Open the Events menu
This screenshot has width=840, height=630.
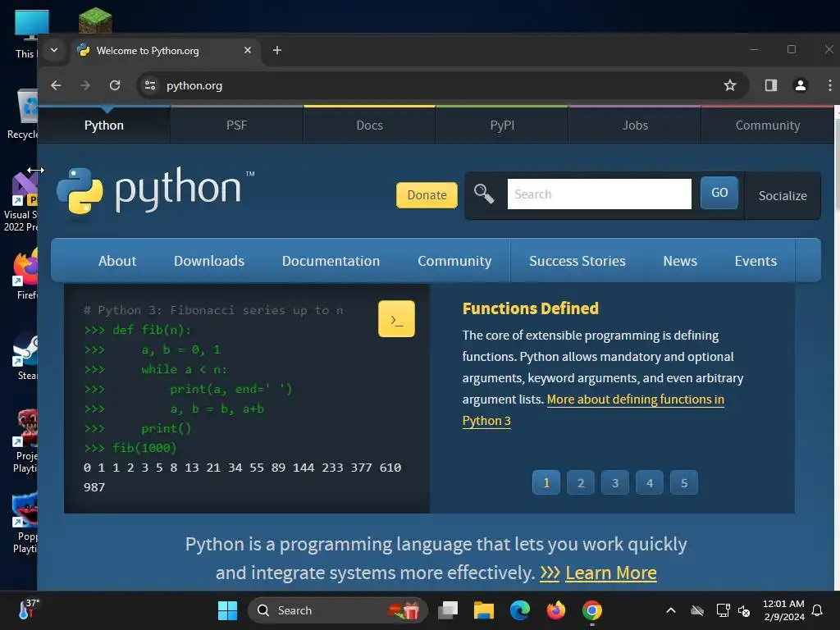click(756, 261)
